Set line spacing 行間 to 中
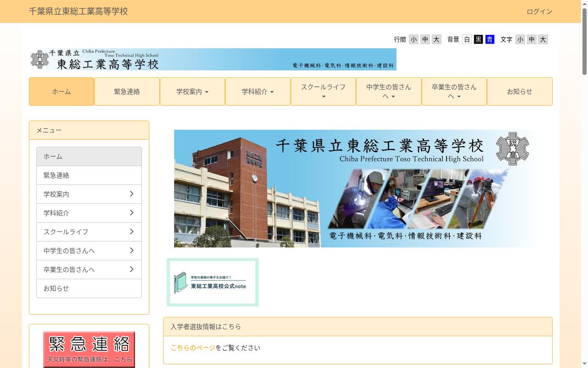Viewport: 588px width, 368px height. [x=425, y=40]
